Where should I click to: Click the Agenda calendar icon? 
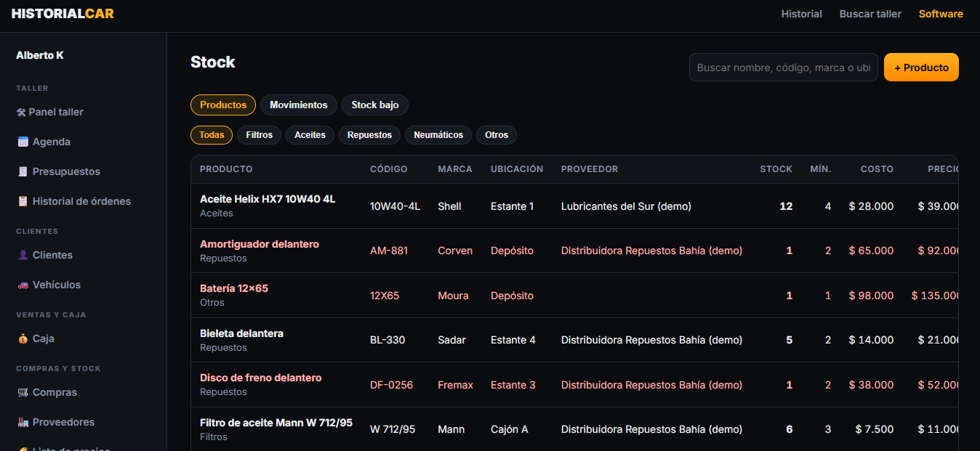(23, 142)
